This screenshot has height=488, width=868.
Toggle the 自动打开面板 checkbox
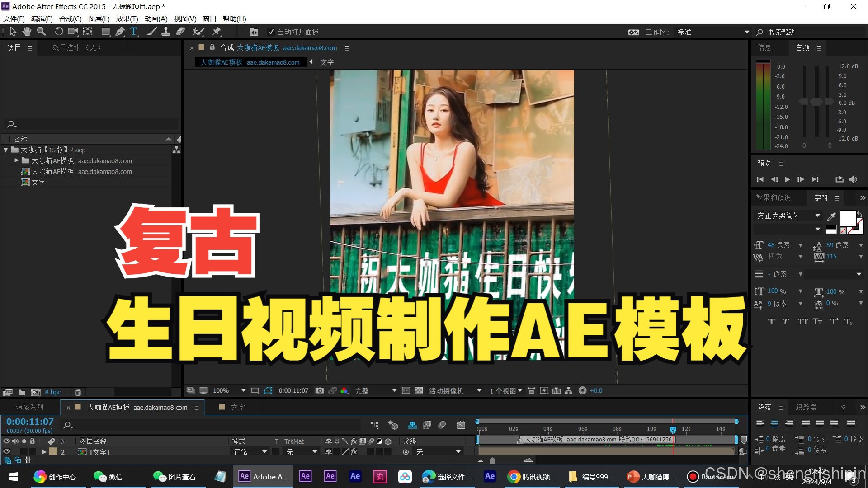(271, 32)
